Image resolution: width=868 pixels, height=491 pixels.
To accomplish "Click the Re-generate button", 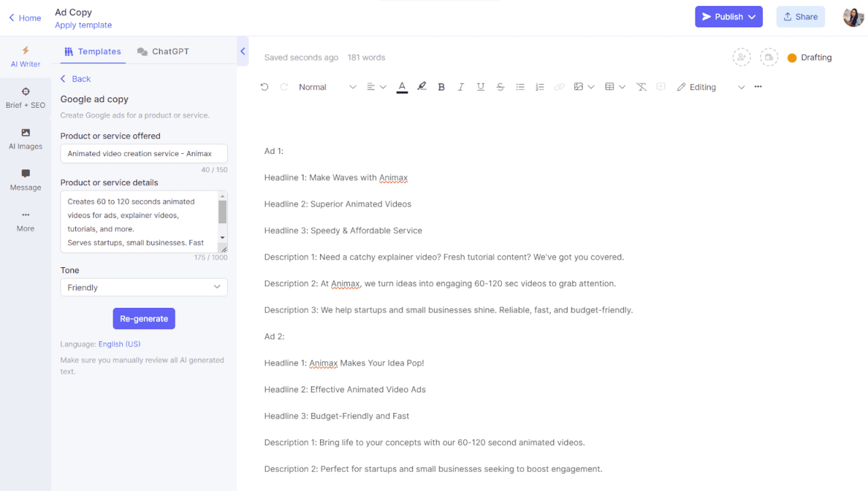I will [144, 318].
